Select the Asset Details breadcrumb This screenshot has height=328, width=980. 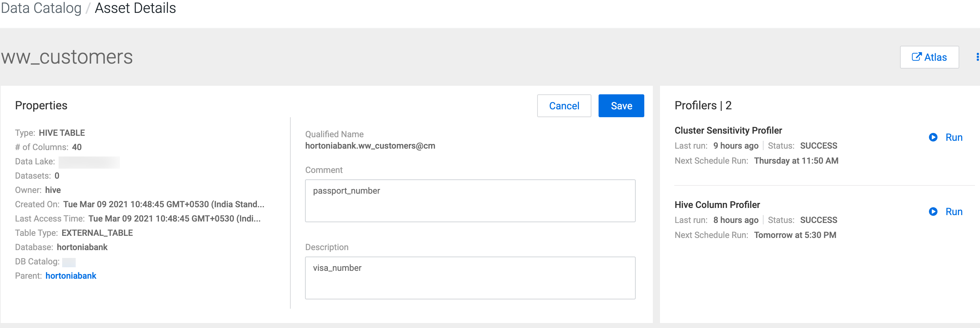click(x=135, y=8)
